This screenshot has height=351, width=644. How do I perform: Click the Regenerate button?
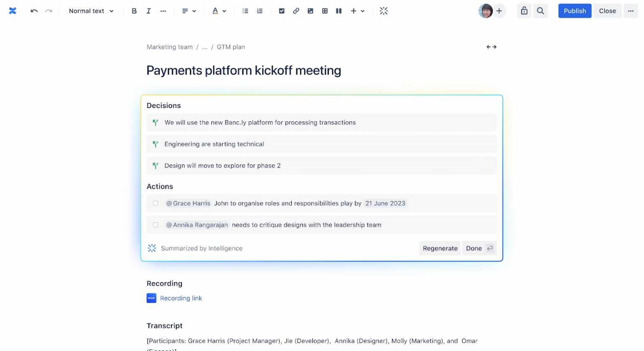coord(439,248)
